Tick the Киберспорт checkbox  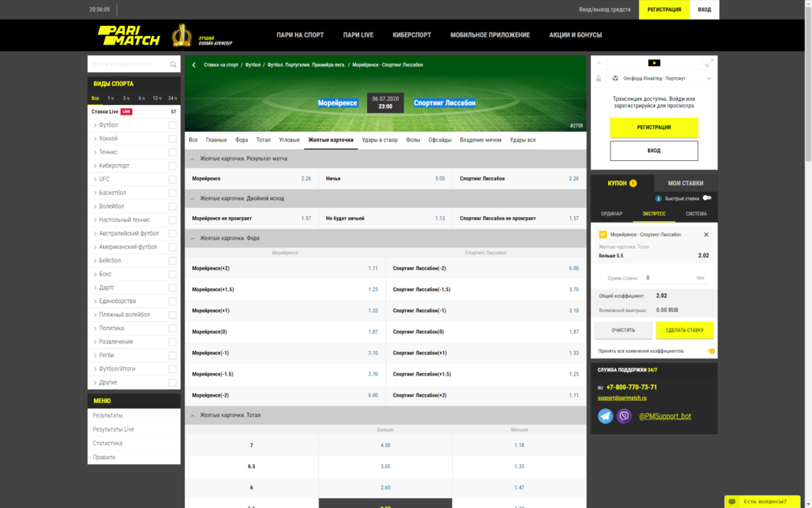[x=172, y=165]
